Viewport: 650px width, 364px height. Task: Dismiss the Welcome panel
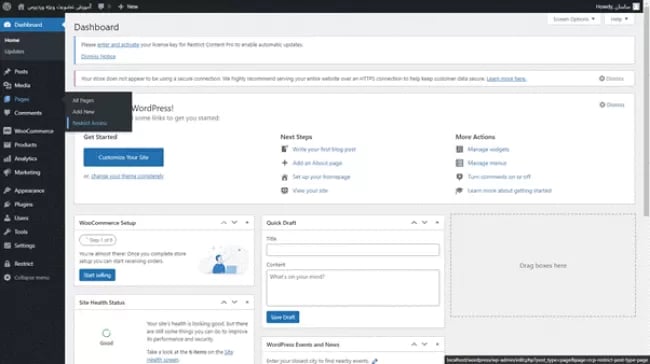(612, 105)
